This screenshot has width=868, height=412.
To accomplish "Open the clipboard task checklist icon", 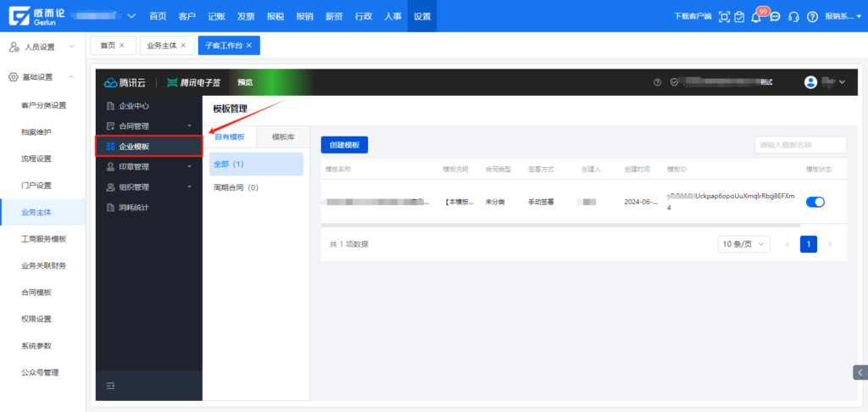I will 739,17.
